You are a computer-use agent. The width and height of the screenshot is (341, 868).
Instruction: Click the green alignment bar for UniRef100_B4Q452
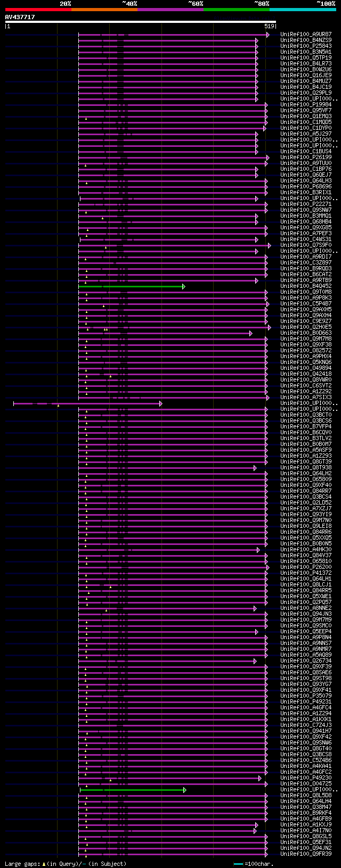tap(131, 286)
